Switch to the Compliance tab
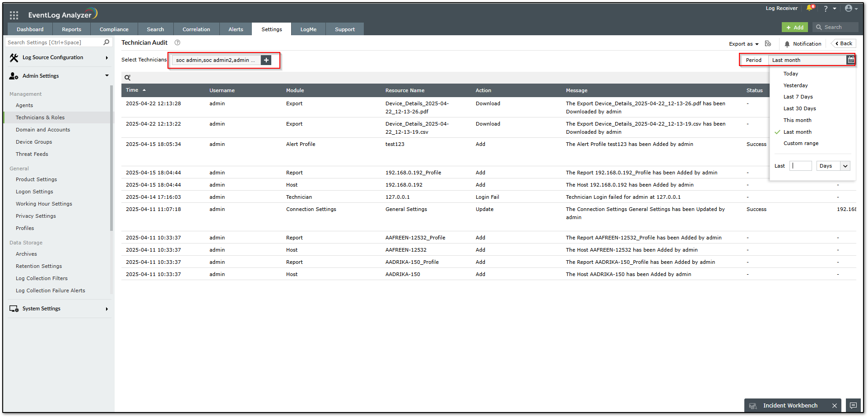This screenshot has width=868, height=417. tap(114, 29)
